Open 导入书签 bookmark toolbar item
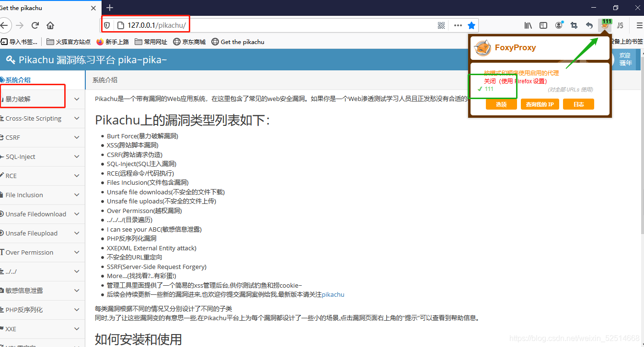The image size is (644, 347). pyautogui.click(x=19, y=42)
